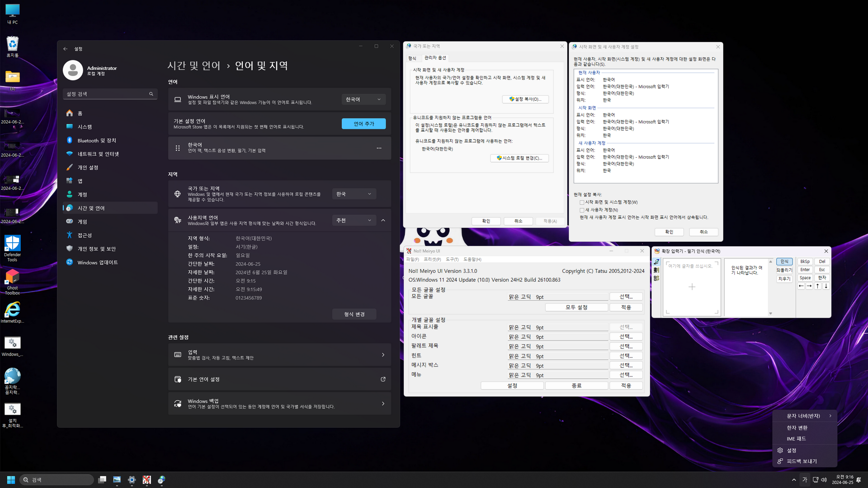The image size is (868, 488).
Task: Select the stroke count (劃) icon in IME pad
Action: (x=656, y=270)
